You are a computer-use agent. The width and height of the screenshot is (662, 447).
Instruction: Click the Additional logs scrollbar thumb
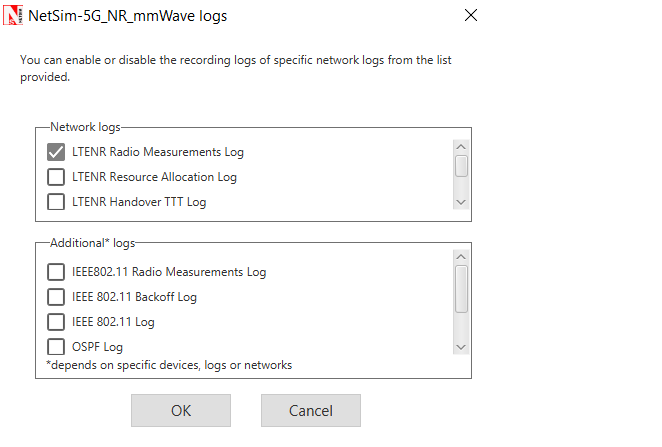tap(461, 289)
